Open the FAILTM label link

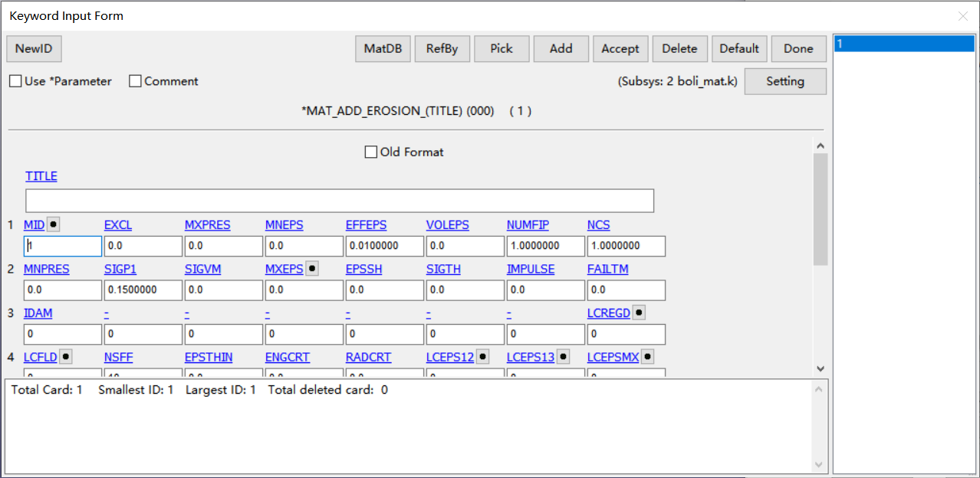point(607,270)
